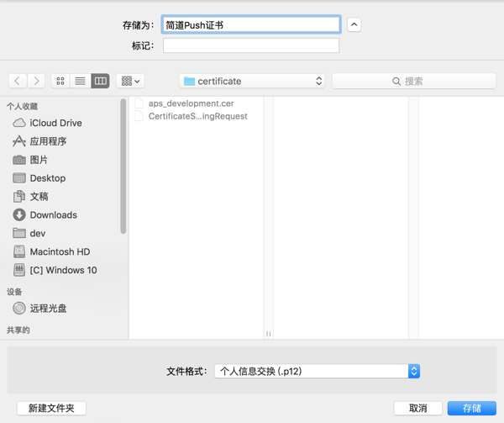Select the aps_development.cer file
Image resolution: width=504 pixels, height=423 pixels.
click(184, 103)
